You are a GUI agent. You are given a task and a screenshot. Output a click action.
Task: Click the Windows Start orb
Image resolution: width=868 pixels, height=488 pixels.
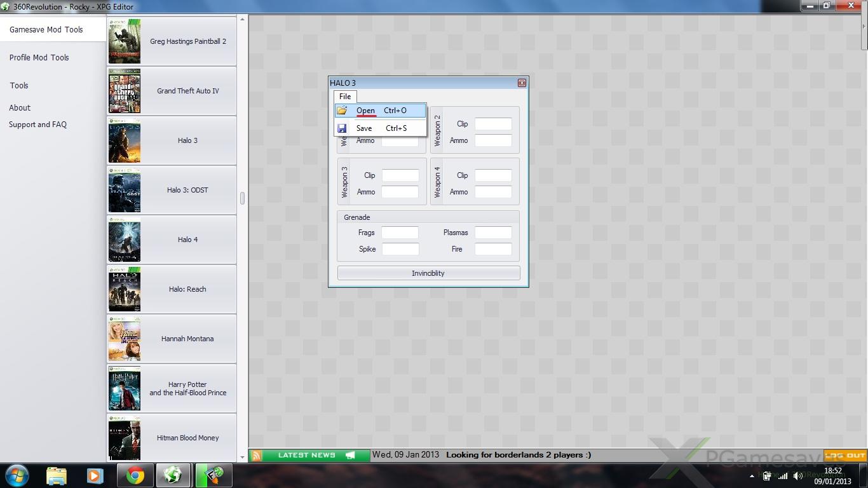point(17,475)
